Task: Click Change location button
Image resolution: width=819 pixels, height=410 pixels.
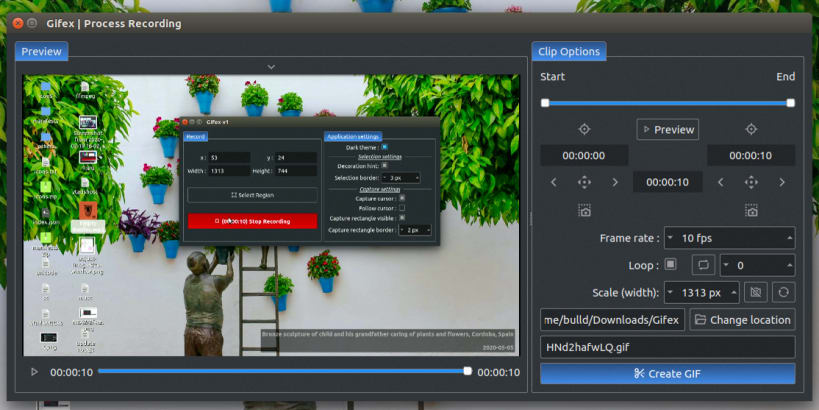Action: coord(742,320)
